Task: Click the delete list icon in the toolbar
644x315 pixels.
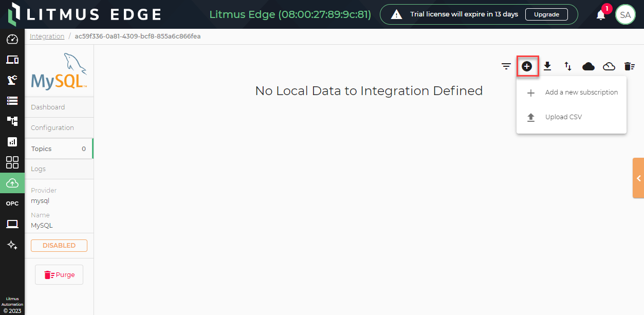Action: point(629,66)
